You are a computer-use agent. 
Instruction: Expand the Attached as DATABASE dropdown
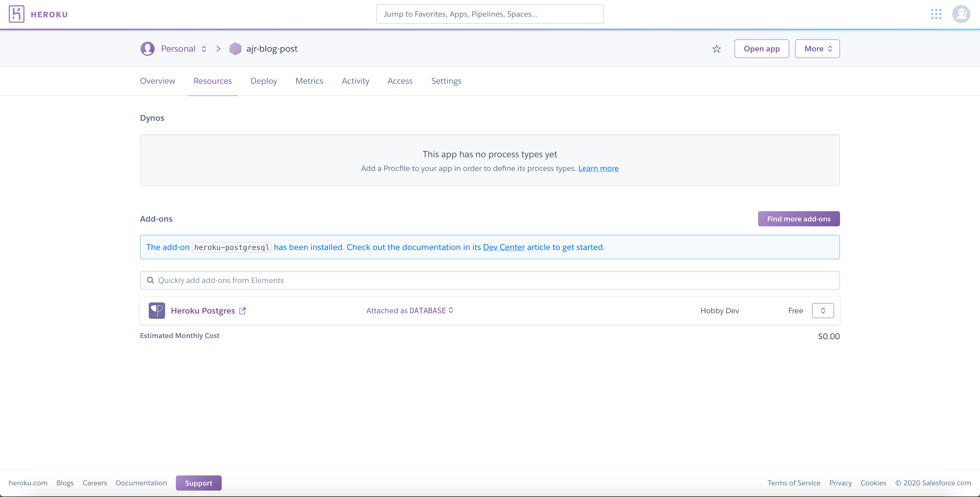pos(451,310)
